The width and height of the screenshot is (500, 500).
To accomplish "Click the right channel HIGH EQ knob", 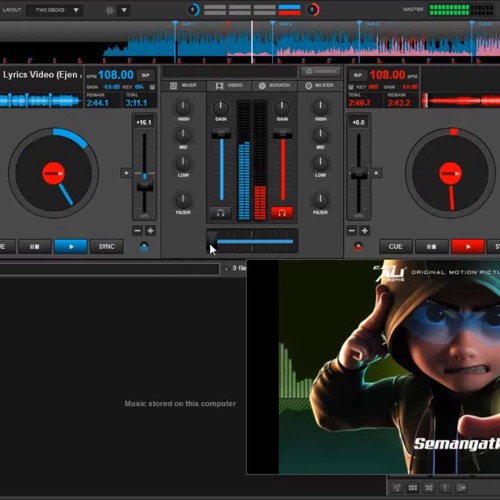I will 320,108.
